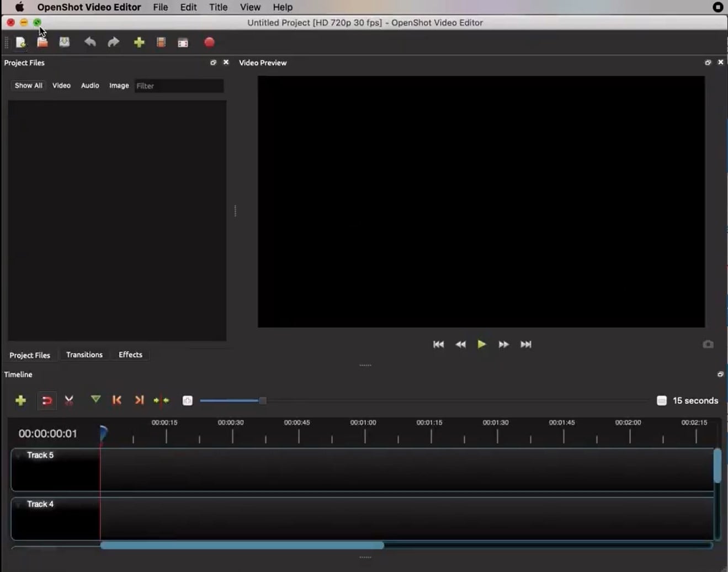The width and height of the screenshot is (728, 572).
Task: Click the timeline's horizontal scrollbar handle
Action: tap(242, 546)
